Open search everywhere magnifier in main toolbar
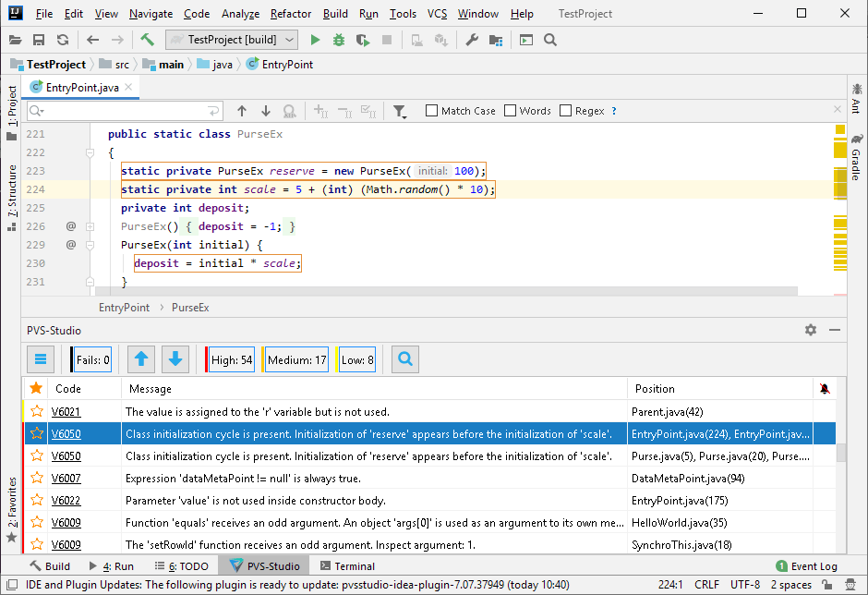The image size is (868, 595). 550,40
